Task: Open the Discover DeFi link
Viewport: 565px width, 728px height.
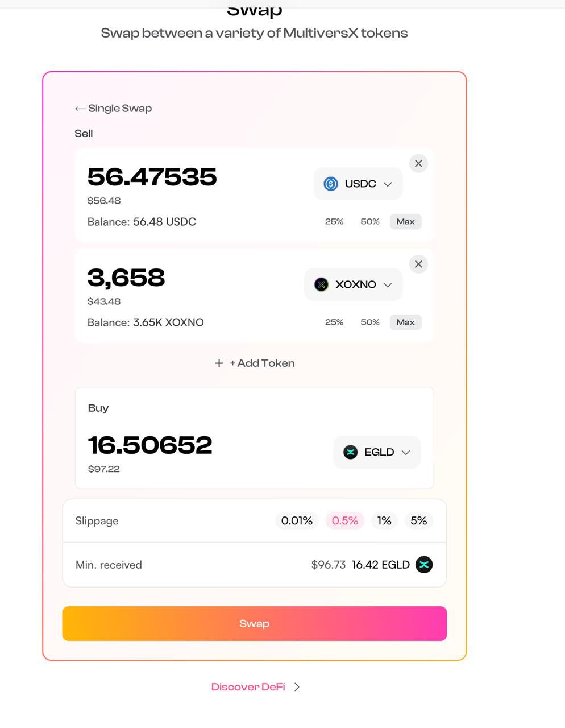Action: click(248, 687)
